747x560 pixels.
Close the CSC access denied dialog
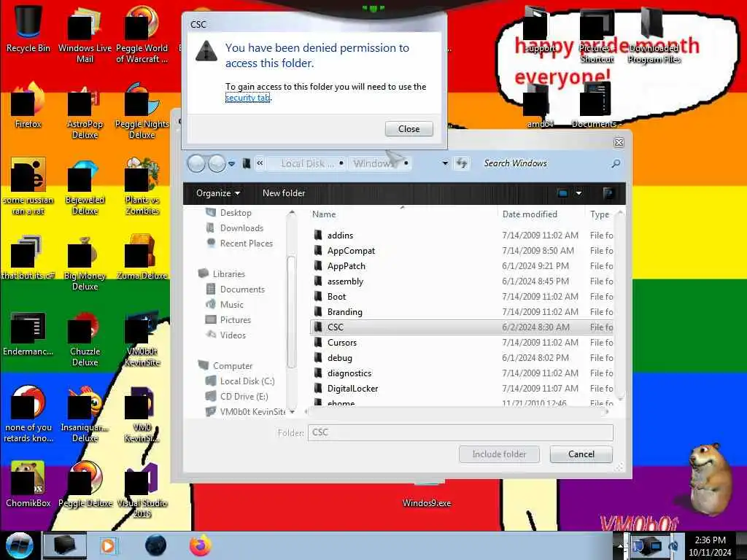click(409, 128)
